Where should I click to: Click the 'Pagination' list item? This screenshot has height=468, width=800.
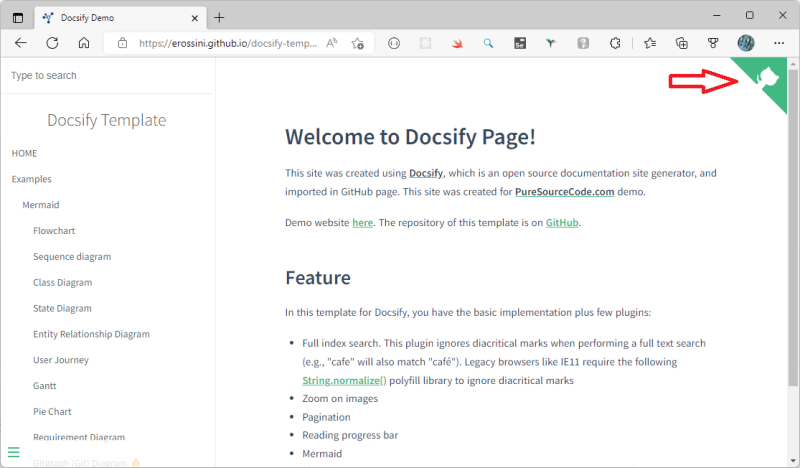(326, 417)
